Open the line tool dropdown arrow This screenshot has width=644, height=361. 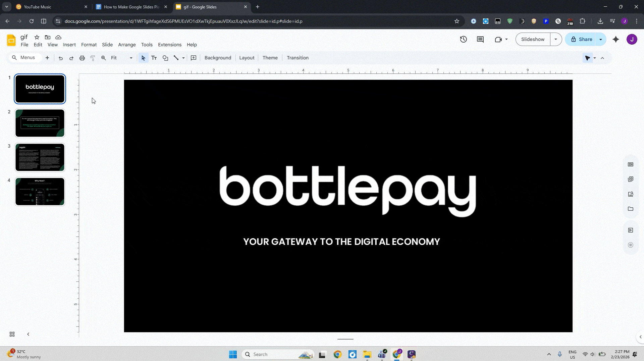pyautogui.click(x=183, y=58)
